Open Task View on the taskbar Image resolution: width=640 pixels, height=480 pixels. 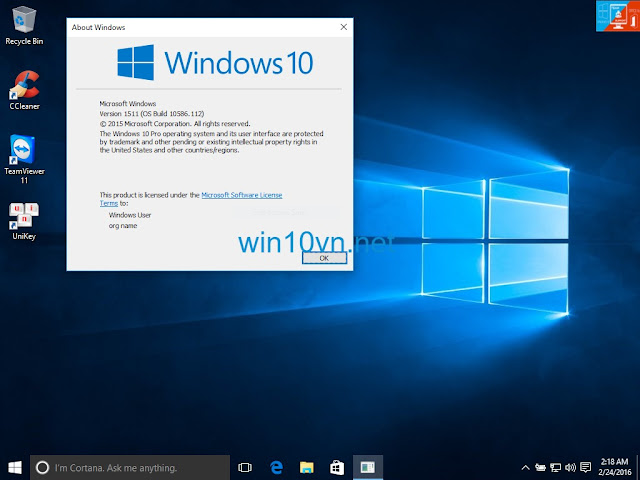click(x=245, y=467)
